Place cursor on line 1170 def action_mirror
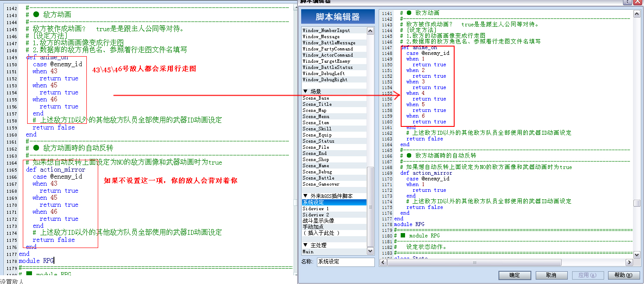This screenshot has height=284, width=644. (x=426, y=173)
